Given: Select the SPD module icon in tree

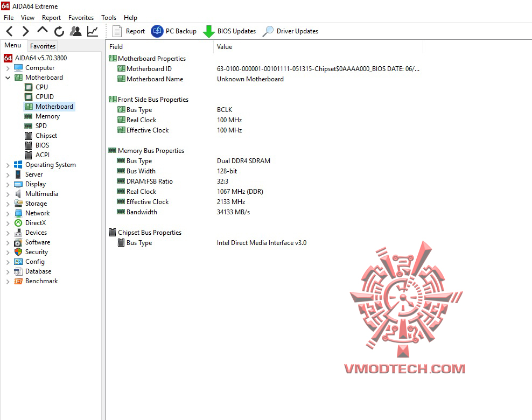Looking at the screenshot, I should [29, 126].
